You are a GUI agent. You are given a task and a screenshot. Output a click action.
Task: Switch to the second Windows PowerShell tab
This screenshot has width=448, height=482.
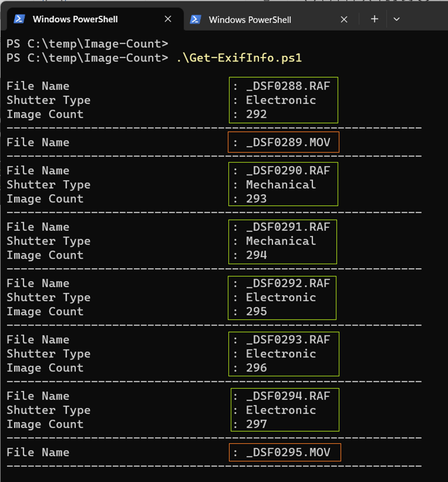coord(250,20)
